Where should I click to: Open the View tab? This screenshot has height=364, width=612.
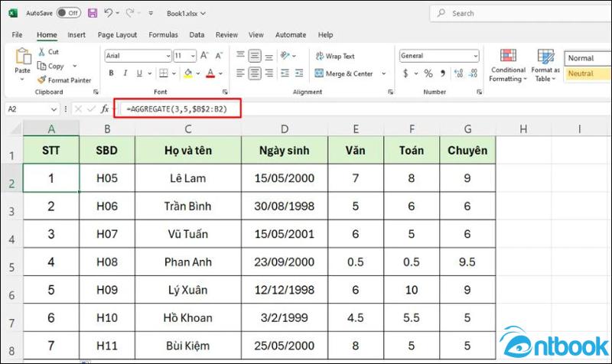[256, 34]
